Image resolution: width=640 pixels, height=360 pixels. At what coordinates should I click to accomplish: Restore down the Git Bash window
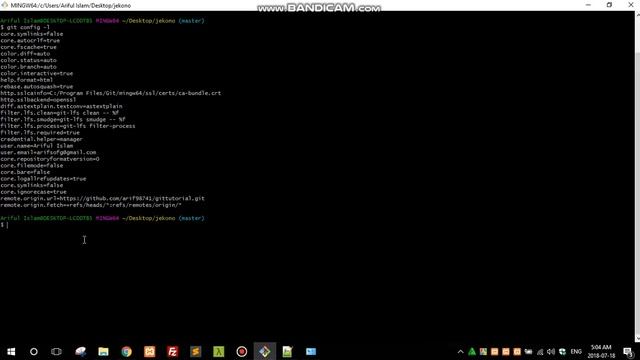(609, 5)
